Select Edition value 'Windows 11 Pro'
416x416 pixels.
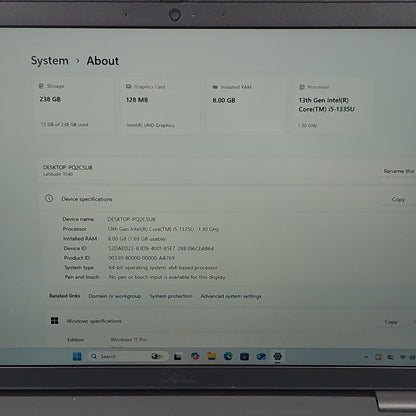[x=129, y=339]
